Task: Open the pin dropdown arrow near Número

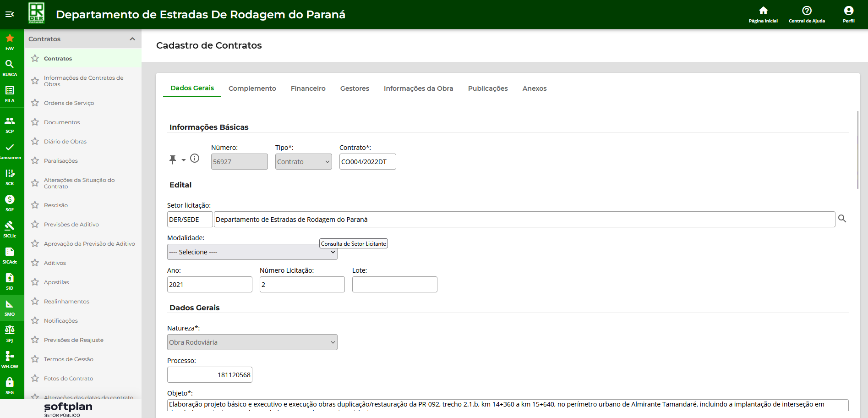Action: (183, 160)
